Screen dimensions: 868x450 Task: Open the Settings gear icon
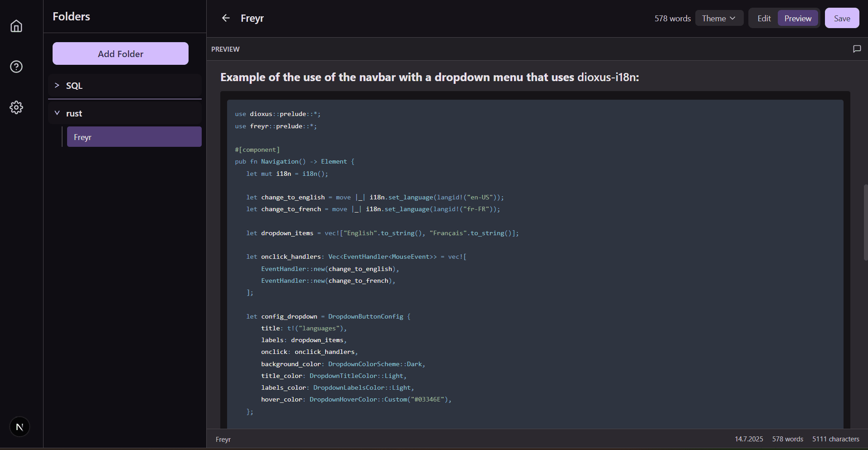tap(16, 107)
